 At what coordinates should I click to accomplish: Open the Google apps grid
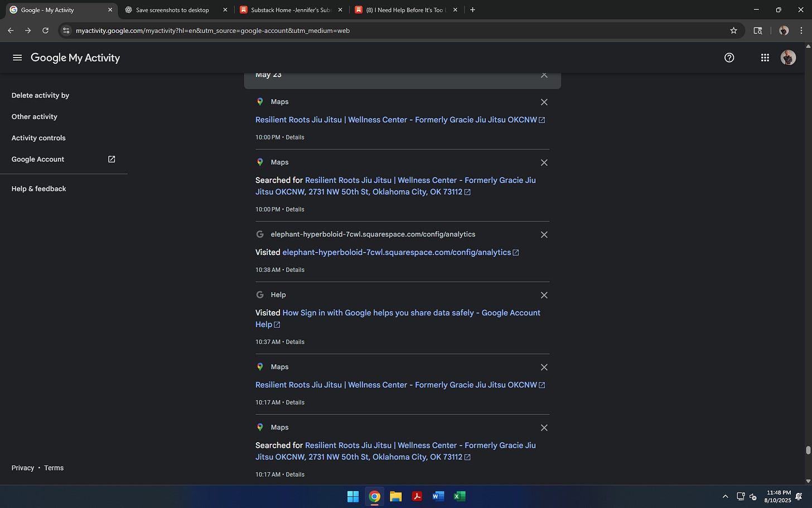[x=765, y=57]
